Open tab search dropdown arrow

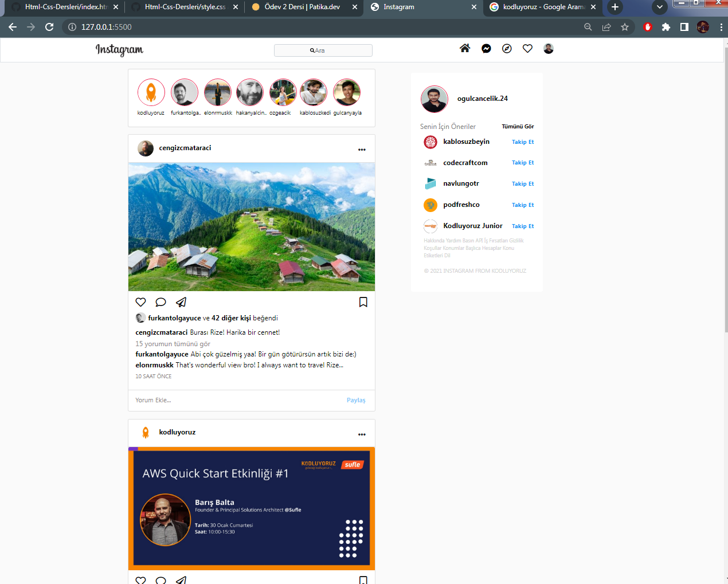point(660,7)
